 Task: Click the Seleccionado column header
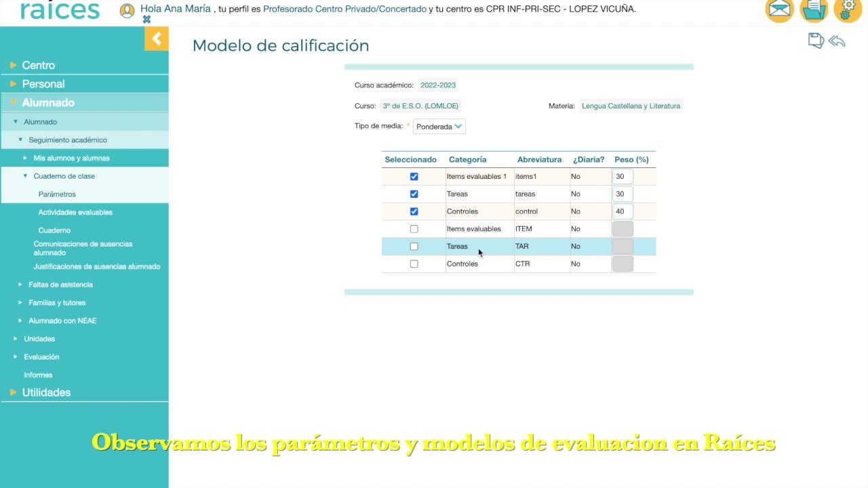410,160
